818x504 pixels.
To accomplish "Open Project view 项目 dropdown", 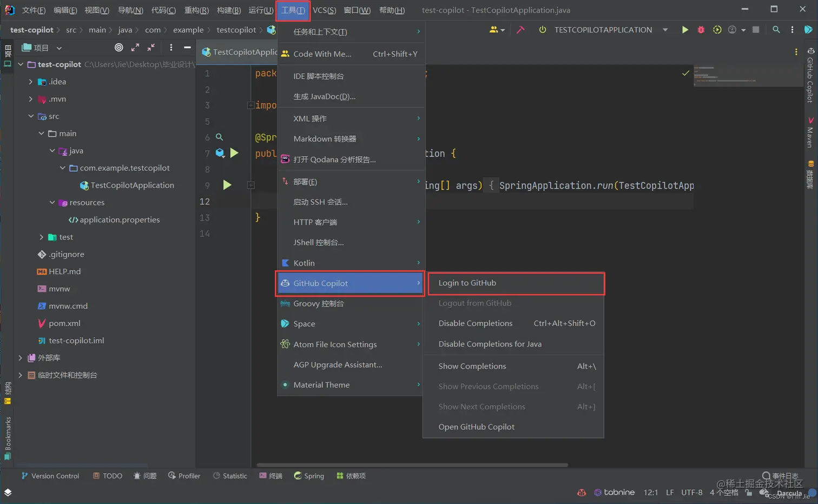I will click(42, 48).
